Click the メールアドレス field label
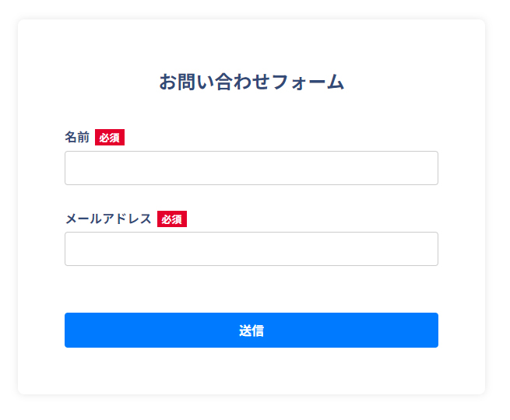510x420 pixels. click(108, 219)
